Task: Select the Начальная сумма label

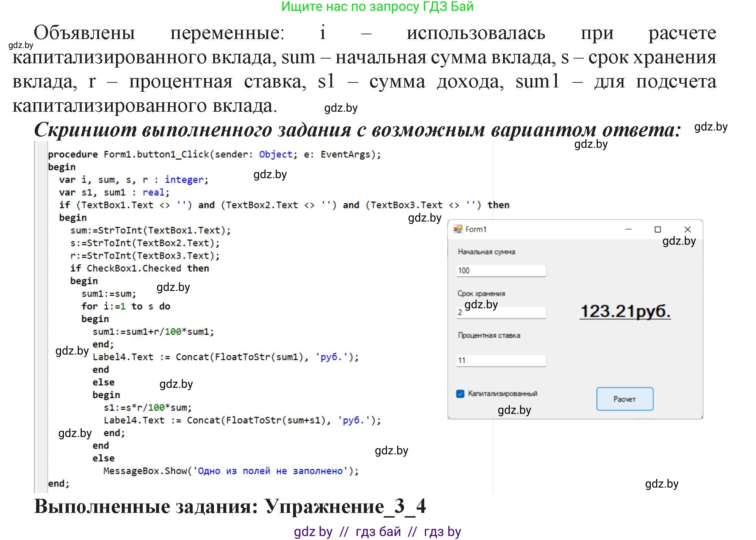Action: [x=486, y=252]
